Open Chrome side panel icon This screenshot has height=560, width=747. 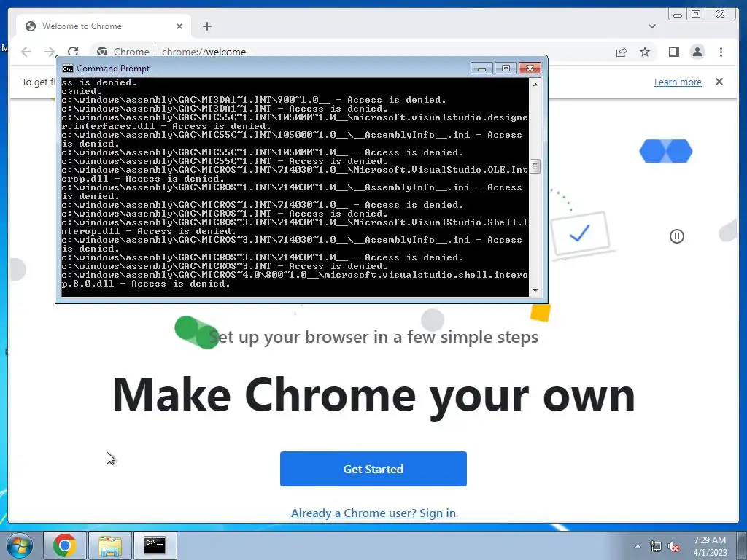[x=673, y=52]
